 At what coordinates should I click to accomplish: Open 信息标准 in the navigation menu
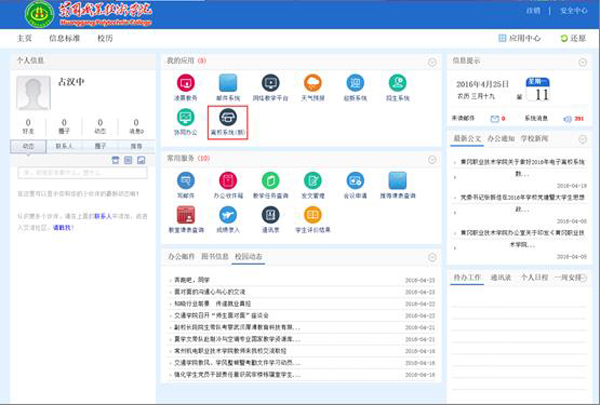point(64,38)
